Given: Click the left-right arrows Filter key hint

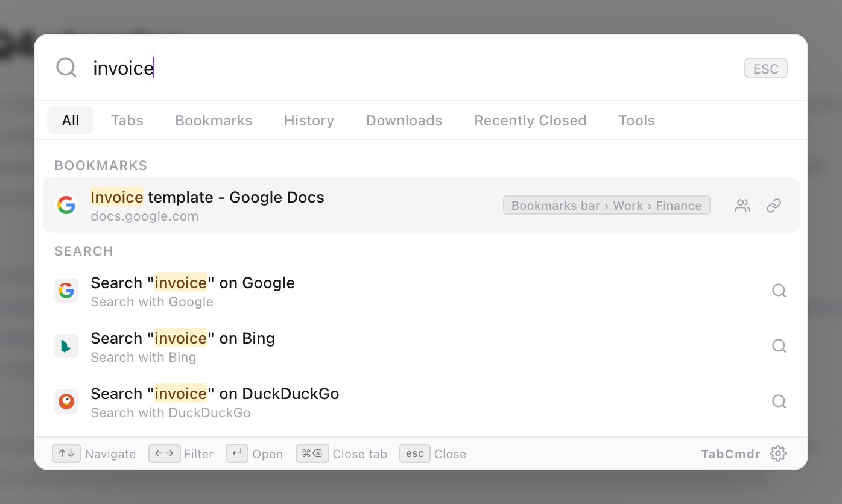Looking at the screenshot, I should 165,453.
